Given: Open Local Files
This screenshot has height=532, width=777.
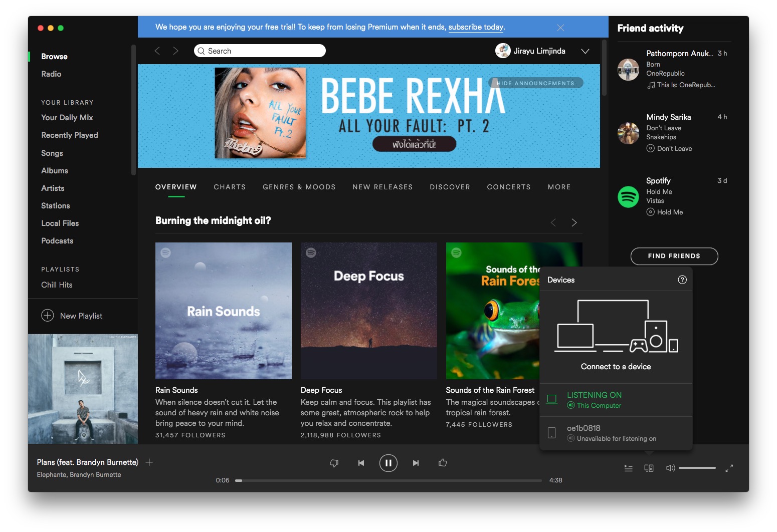Looking at the screenshot, I should point(60,223).
